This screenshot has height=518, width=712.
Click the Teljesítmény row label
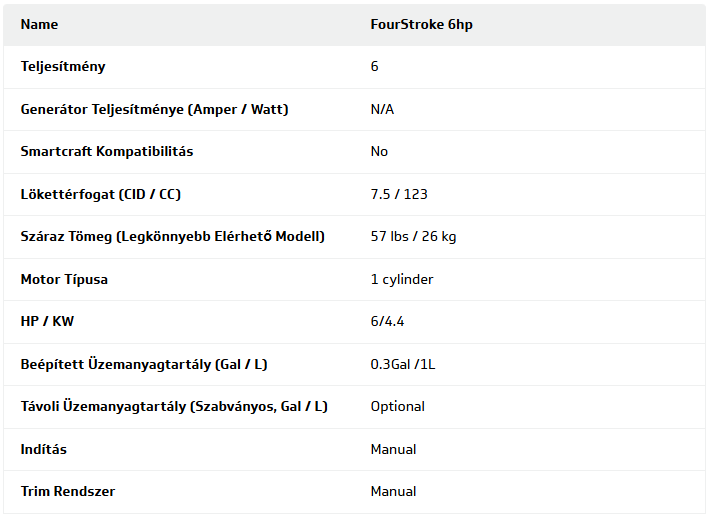pos(63,67)
